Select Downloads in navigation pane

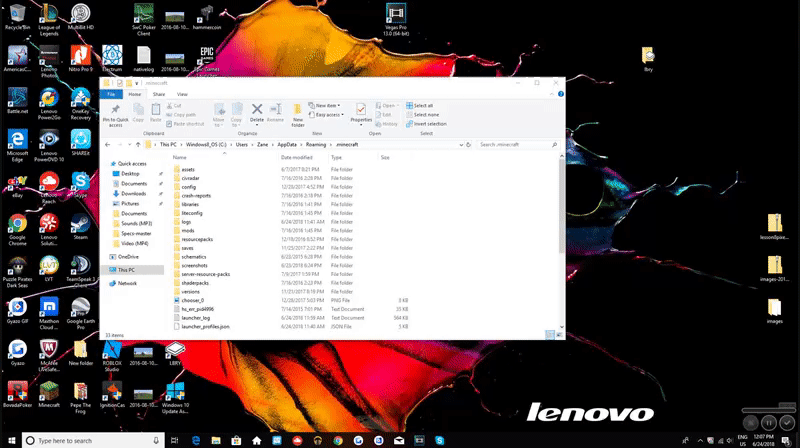133,194
